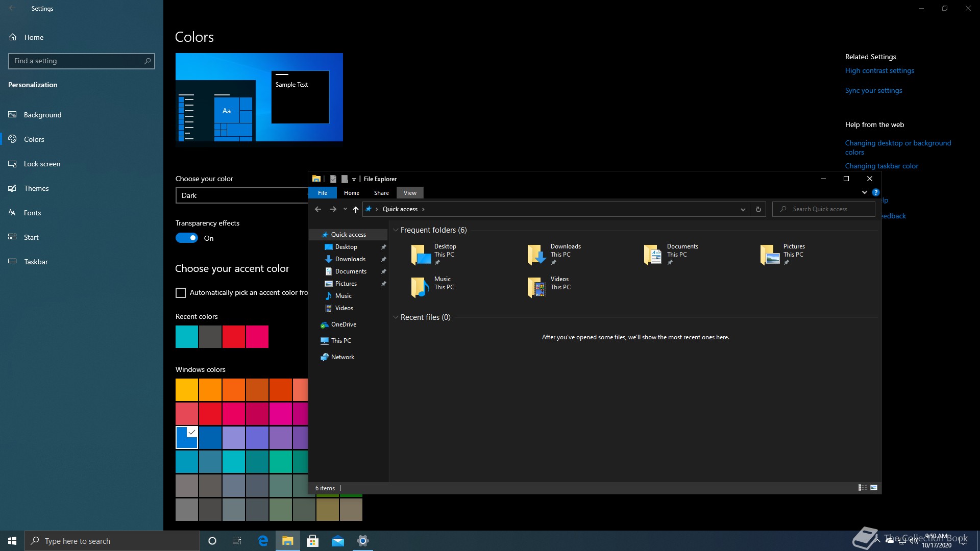Select the Music folder icon in Frequent folders
Image resolution: width=980 pixels, height=551 pixels.
click(421, 287)
